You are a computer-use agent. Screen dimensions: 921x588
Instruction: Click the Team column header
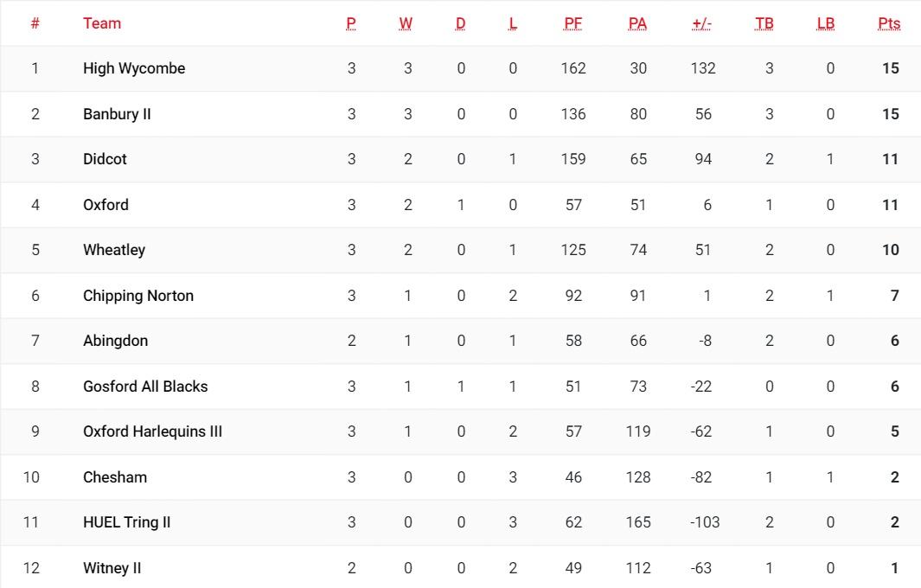(x=102, y=23)
